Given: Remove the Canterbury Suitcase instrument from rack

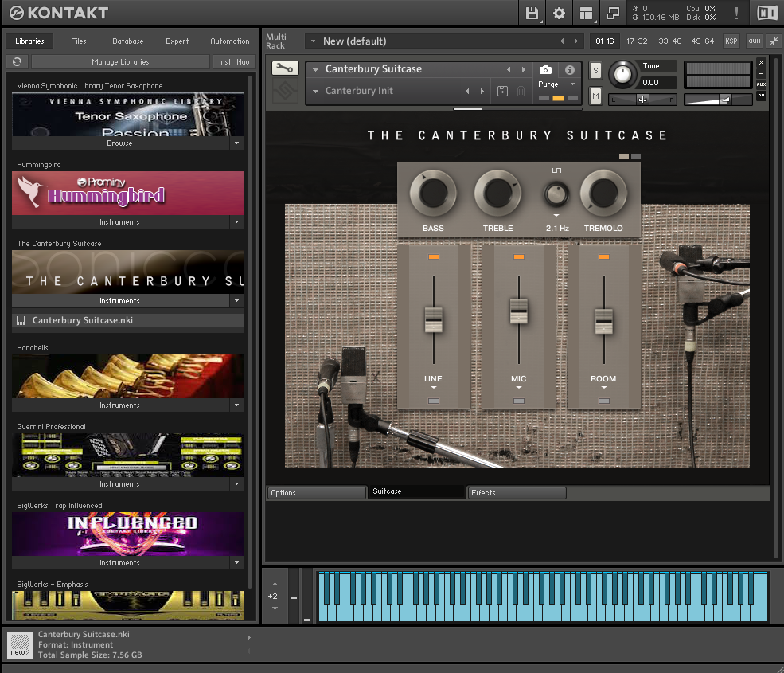Looking at the screenshot, I should pyautogui.click(x=761, y=63).
